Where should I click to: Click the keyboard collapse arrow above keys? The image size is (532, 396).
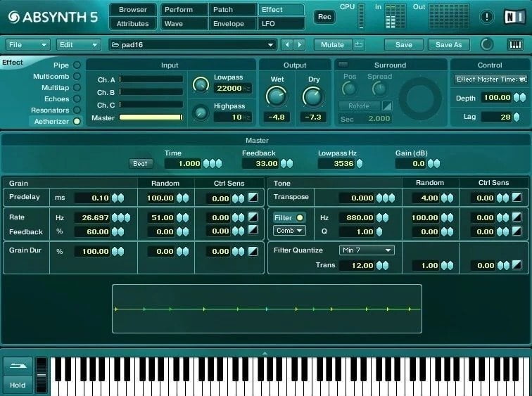coord(265,353)
